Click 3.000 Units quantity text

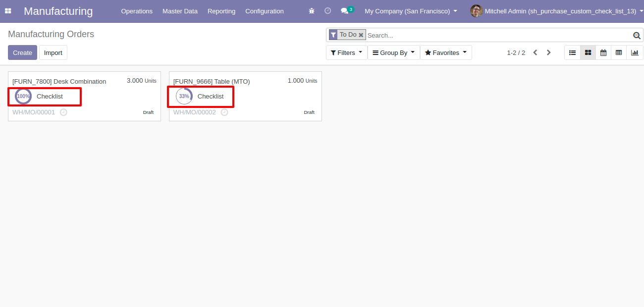[142, 80]
